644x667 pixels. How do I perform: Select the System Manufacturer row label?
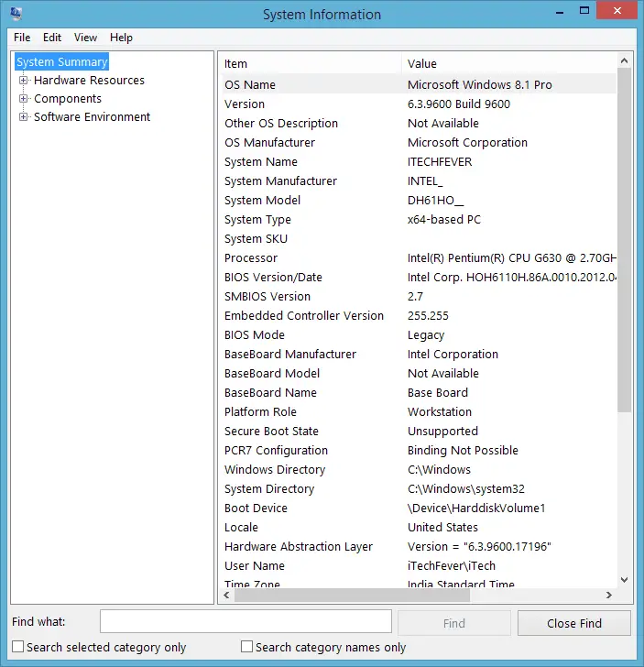[280, 180]
